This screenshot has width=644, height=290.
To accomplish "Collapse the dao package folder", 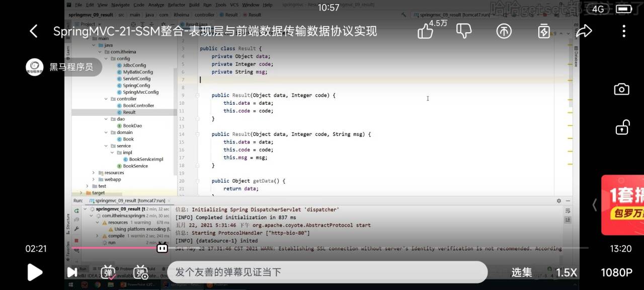I will coord(106,119).
